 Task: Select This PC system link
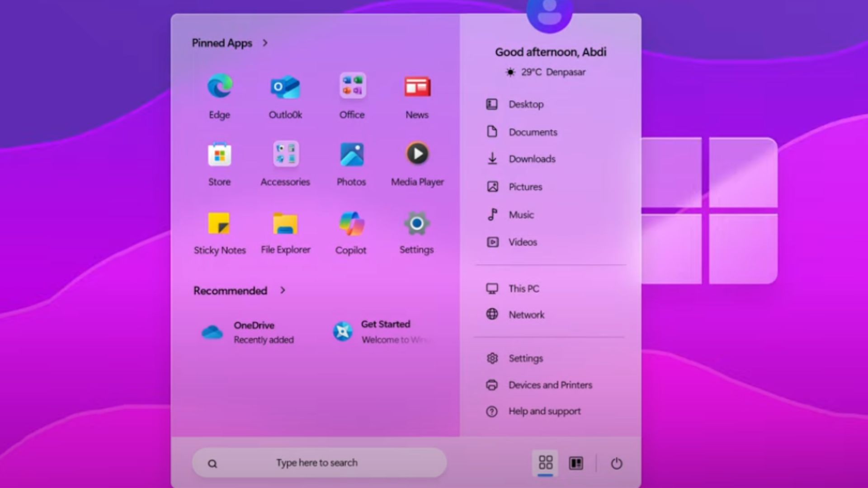coord(524,288)
